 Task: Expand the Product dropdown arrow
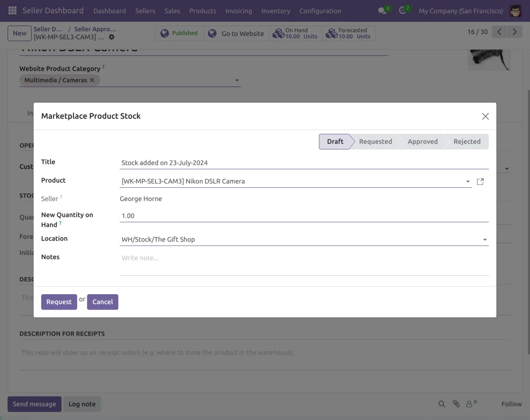(x=468, y=182)
